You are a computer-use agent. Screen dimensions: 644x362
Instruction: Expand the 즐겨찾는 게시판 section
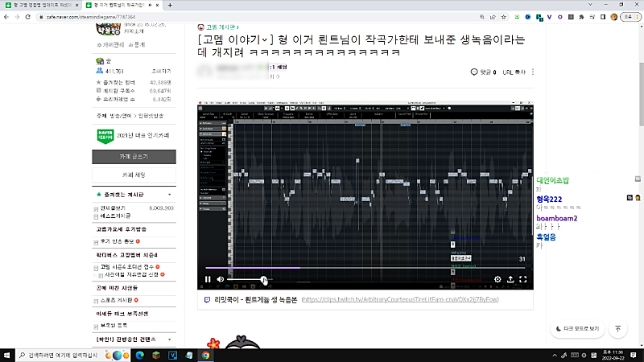(170, 195)
